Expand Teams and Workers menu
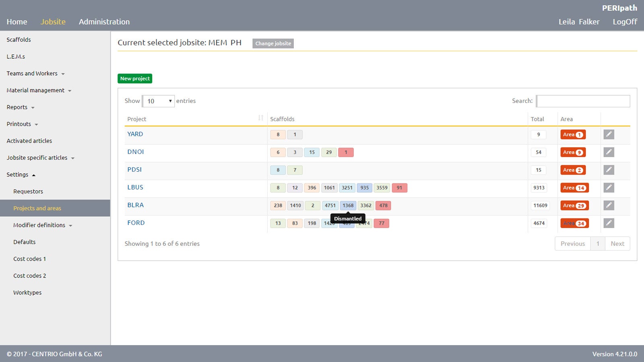 [x=35, y=74]
